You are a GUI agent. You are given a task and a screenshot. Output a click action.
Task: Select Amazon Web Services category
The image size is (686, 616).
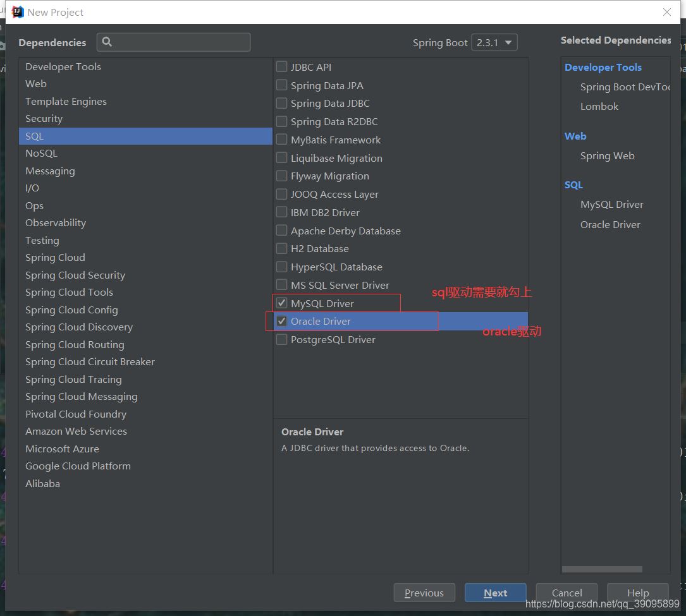click(145, 431)
